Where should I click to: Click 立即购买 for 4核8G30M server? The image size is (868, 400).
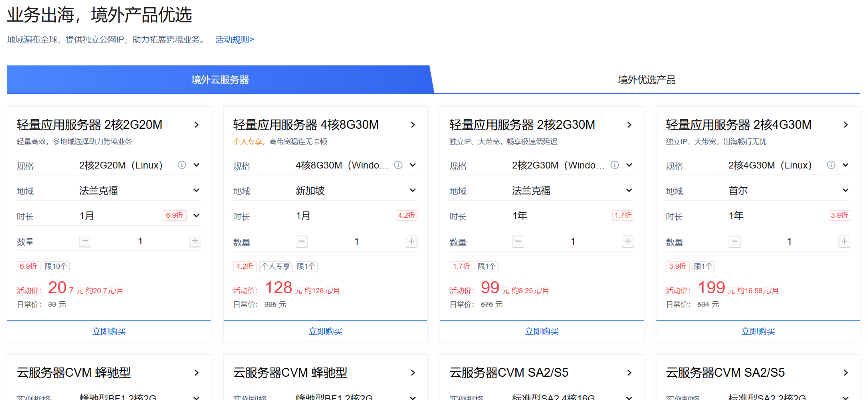coord(325,331)
